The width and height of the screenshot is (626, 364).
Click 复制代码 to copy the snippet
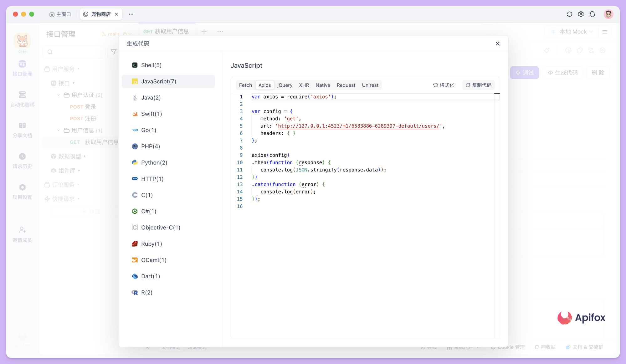[478, 85]
